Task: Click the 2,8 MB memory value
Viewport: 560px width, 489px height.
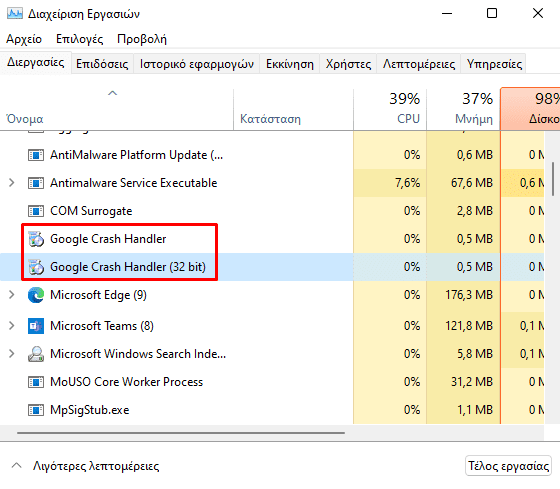Action: coord(475,211)
